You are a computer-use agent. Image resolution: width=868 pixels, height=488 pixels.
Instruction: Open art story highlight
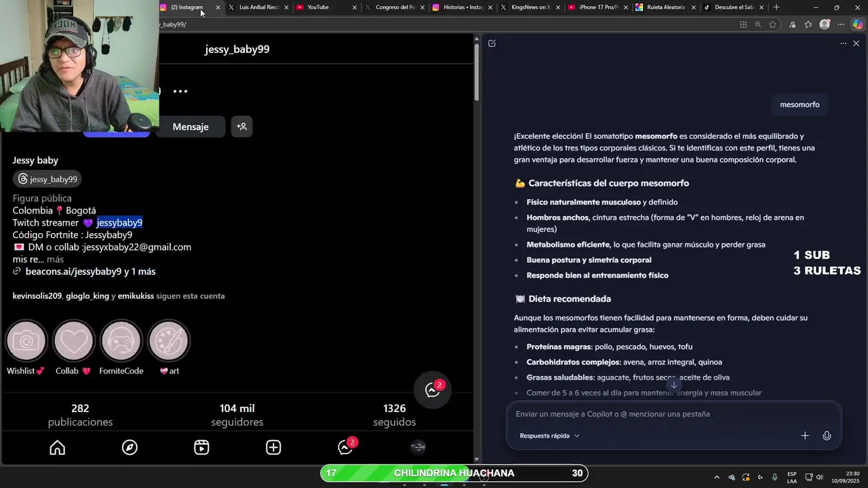[169, 347]
